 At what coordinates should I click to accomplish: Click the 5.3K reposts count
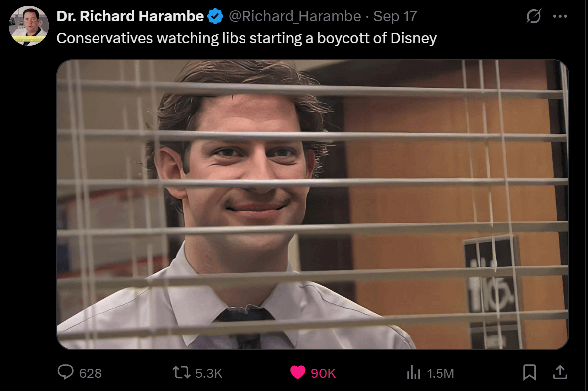pyautogui.click(x=209, y=373)
